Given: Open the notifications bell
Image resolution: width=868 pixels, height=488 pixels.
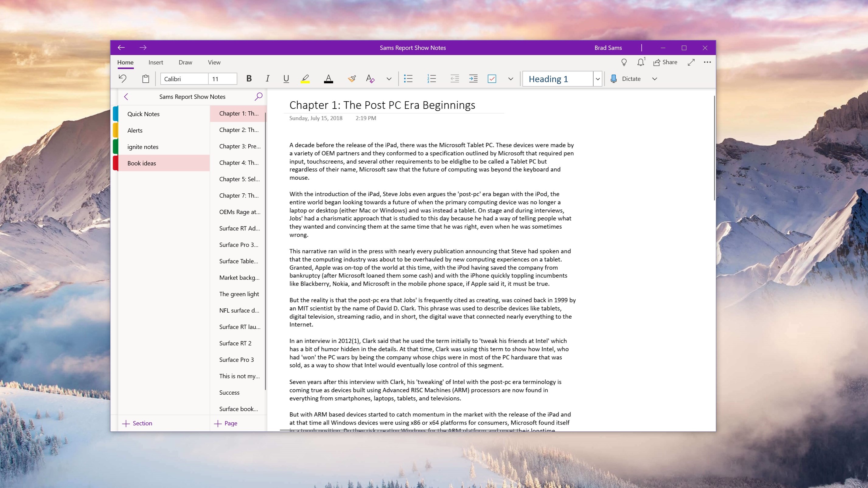Looking at the screenshot, I should (640, 62).
